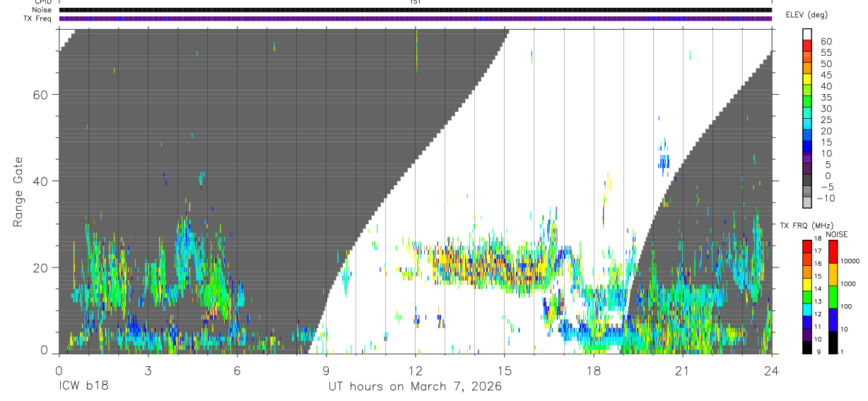Click the NOISE legend title

[836, 234]
